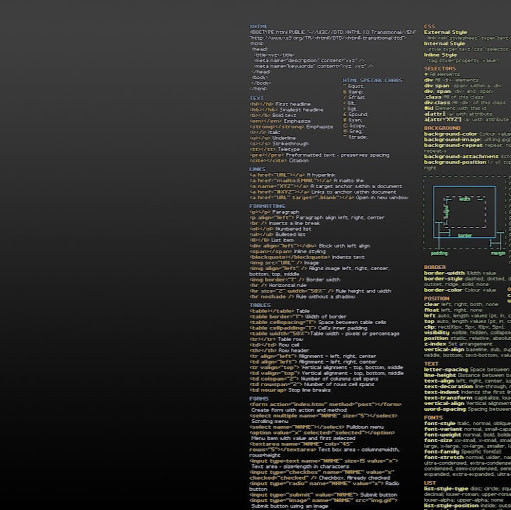511x510 pixels.
Task: Click the 'LIST' heading
Action: [430, 483]
